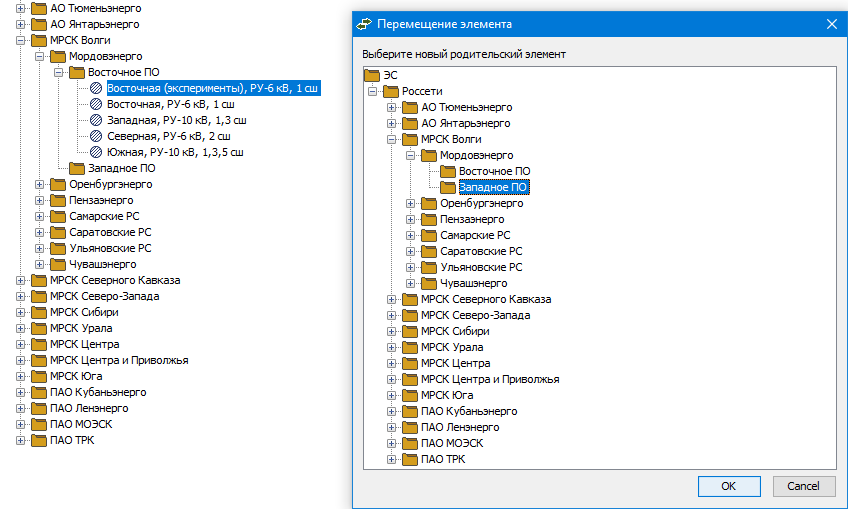Click АО Янтарьэнерго folder icon in dialog
This screenshot has width=848, height=509.
point(410,123)
